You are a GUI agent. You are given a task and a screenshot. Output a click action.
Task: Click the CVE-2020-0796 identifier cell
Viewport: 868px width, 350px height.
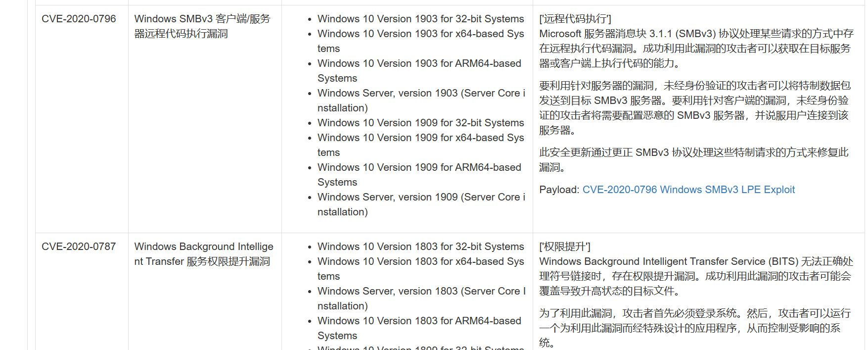pos(79,19)
